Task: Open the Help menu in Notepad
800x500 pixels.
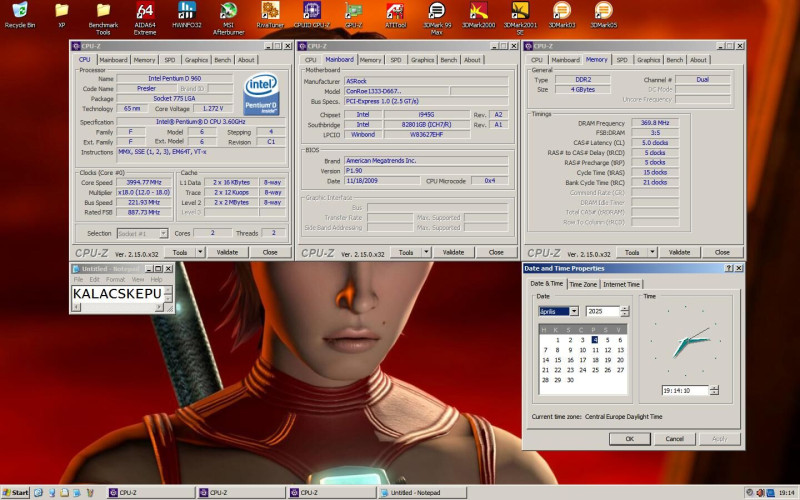Action: 156,280
